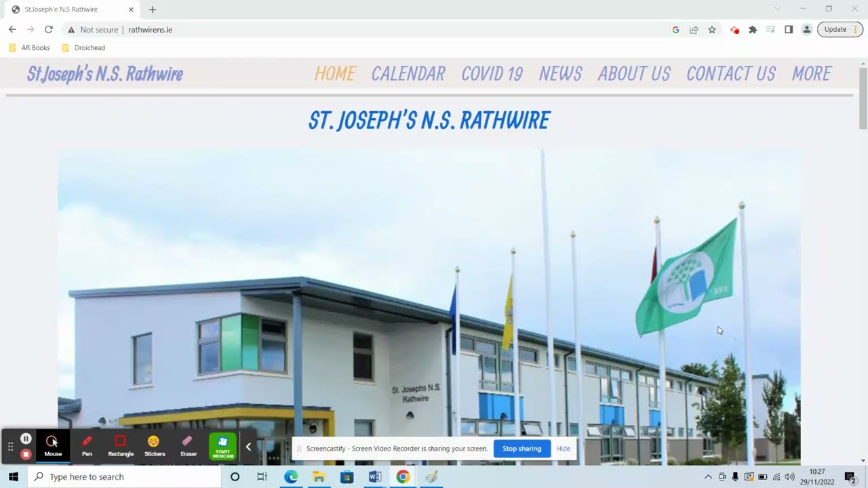Open the tab search dropdown arrow
Screen dimensions: 868x488
point(777,9)
